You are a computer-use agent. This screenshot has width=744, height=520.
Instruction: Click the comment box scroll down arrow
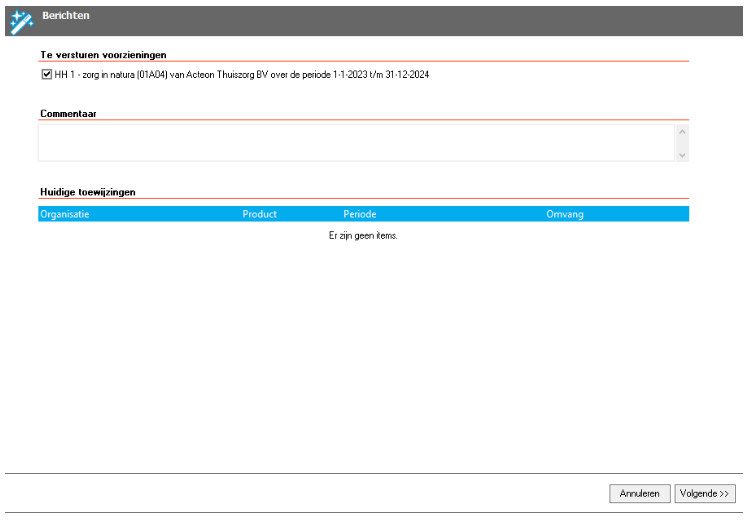coord(682,154)
